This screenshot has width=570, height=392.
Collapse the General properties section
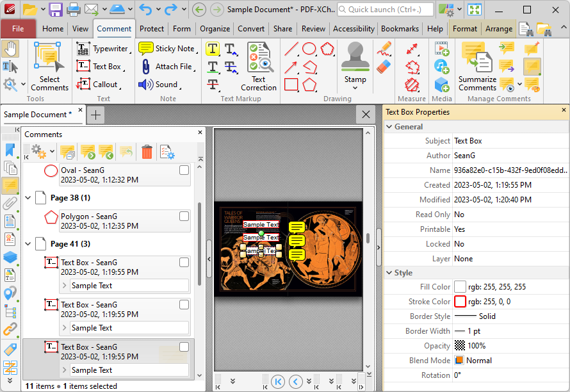click(x=389, y=127)
